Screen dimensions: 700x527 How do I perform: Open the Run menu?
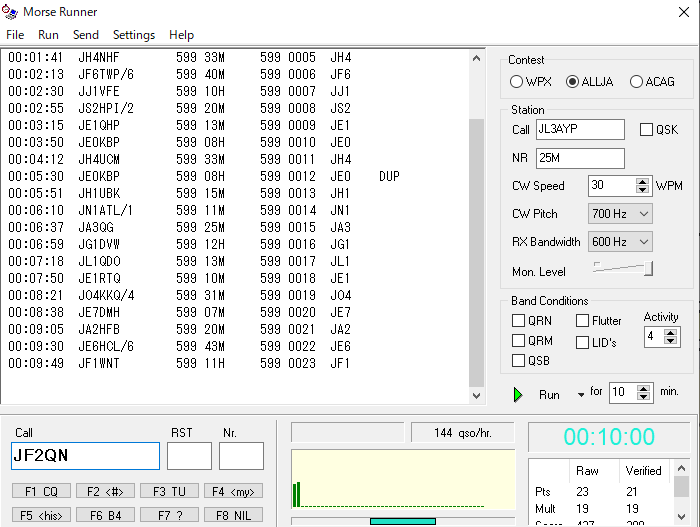[x=48, y=35]
